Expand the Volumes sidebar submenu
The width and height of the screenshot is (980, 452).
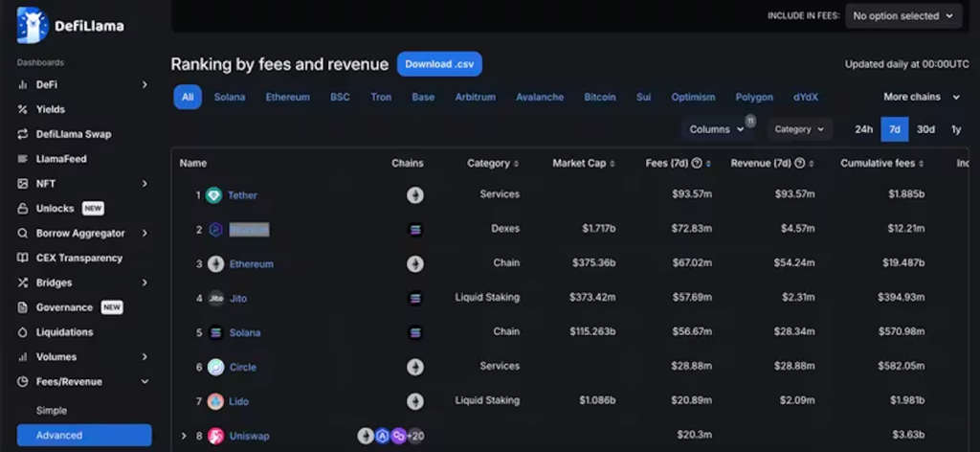(145, 357)
